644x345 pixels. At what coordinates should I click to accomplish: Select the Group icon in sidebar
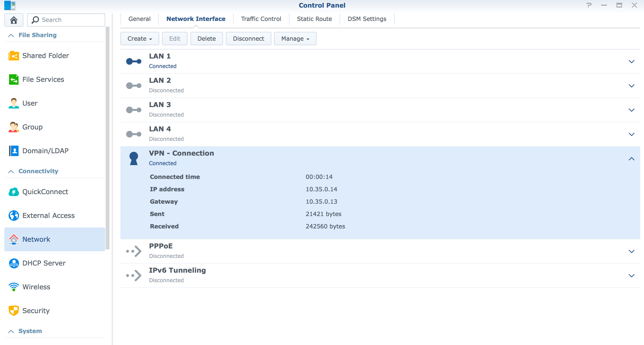point(14,127)
